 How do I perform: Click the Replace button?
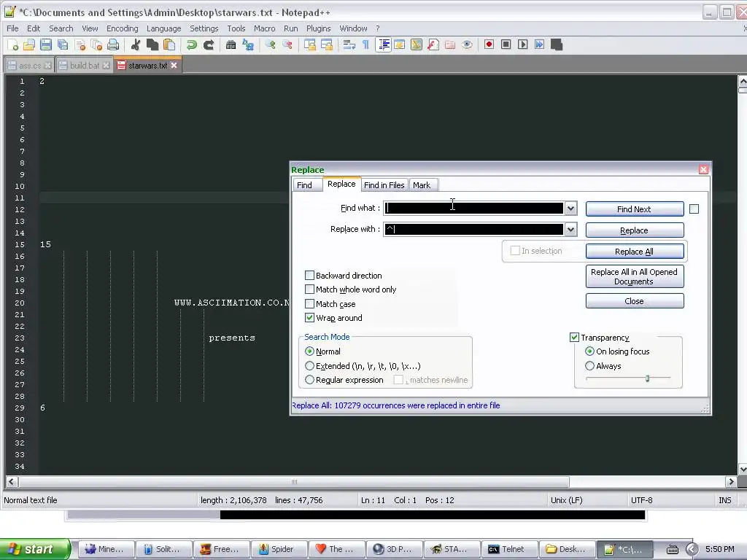point(634,230)
